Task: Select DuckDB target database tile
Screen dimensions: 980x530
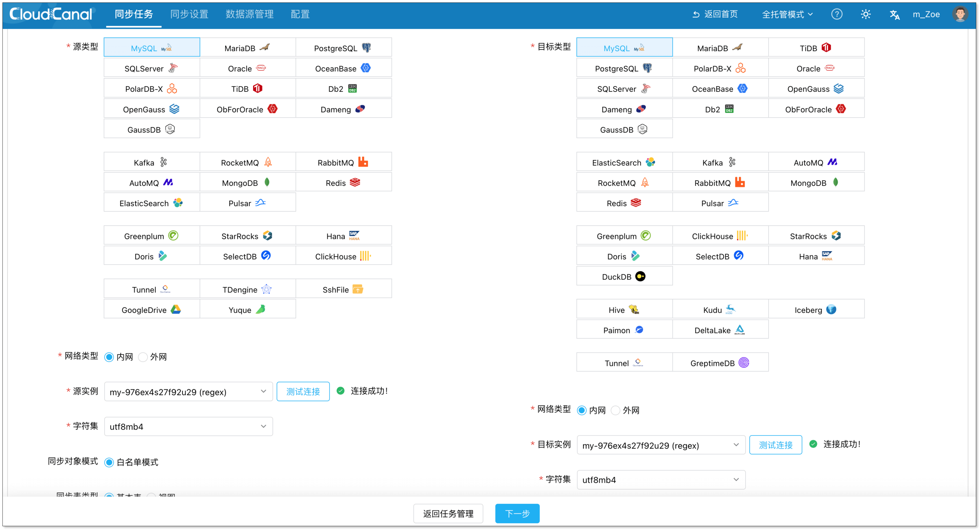Action: pos(624,277)
